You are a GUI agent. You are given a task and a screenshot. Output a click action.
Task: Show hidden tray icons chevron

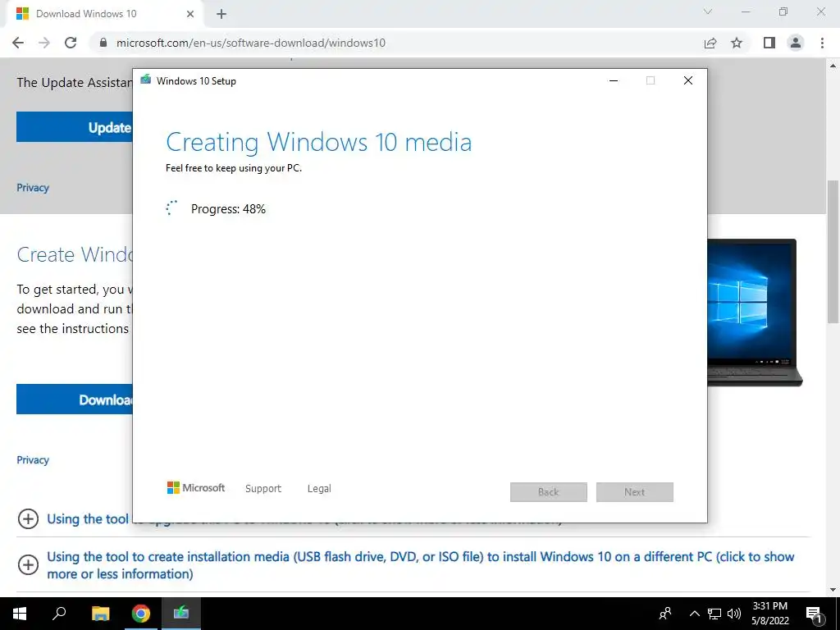[694, 614]
